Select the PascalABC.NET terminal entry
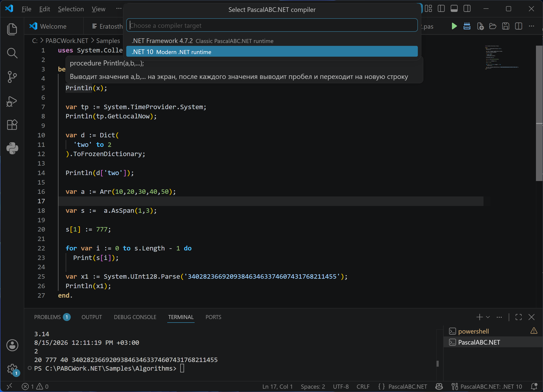This screenshot has width=543, height=392. click(493, 342)
